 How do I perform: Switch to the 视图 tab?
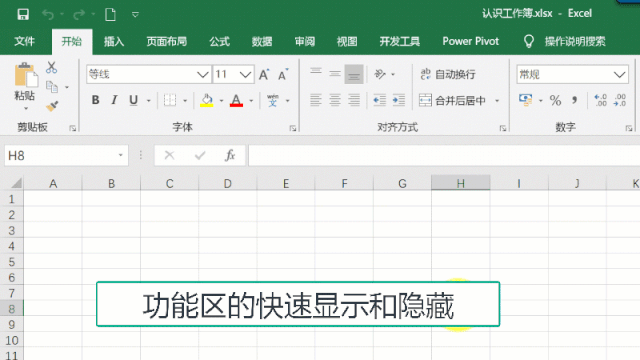click(347, 42)
